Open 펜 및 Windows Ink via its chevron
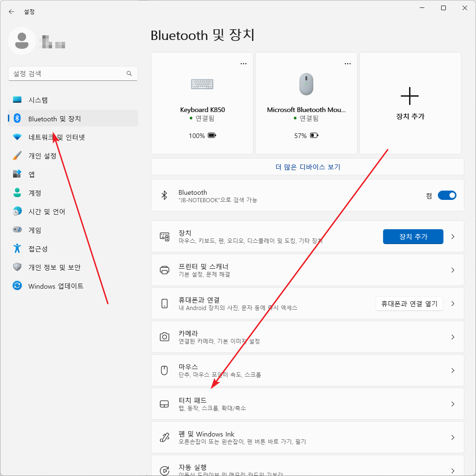 coord(453,437)
